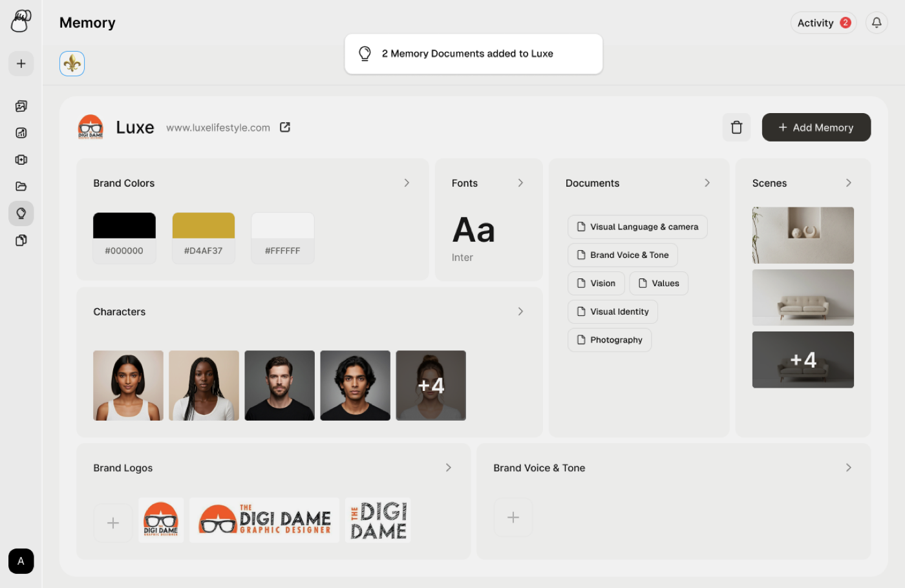Open scene with wall niche and vases
Viewport: 905px width, 588px height.
coord(803,235)
